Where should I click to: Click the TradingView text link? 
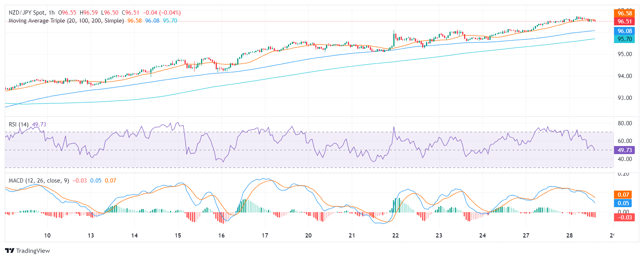tap(33, 251)
